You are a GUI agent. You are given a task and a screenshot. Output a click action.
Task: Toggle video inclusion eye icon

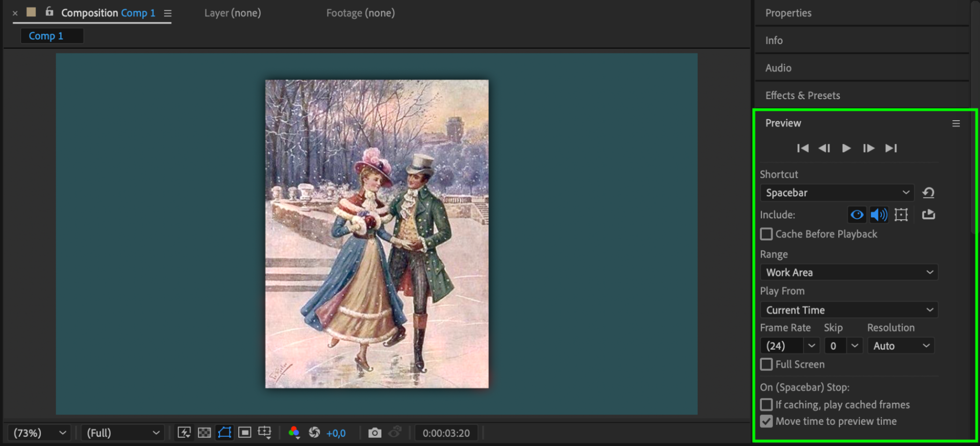(x=857, y=214)
